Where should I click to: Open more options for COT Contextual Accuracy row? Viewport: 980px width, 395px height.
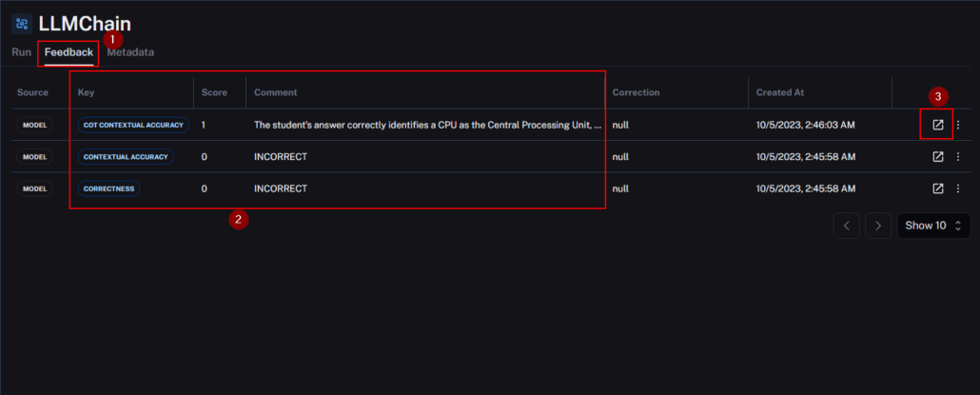[958, 125]
